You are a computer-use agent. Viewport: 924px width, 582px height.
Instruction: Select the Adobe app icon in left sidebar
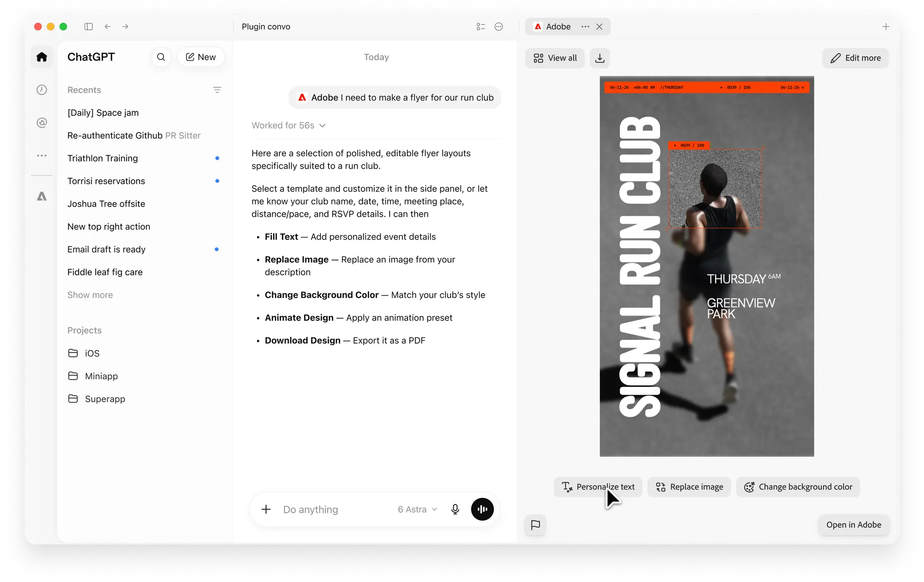42,196
